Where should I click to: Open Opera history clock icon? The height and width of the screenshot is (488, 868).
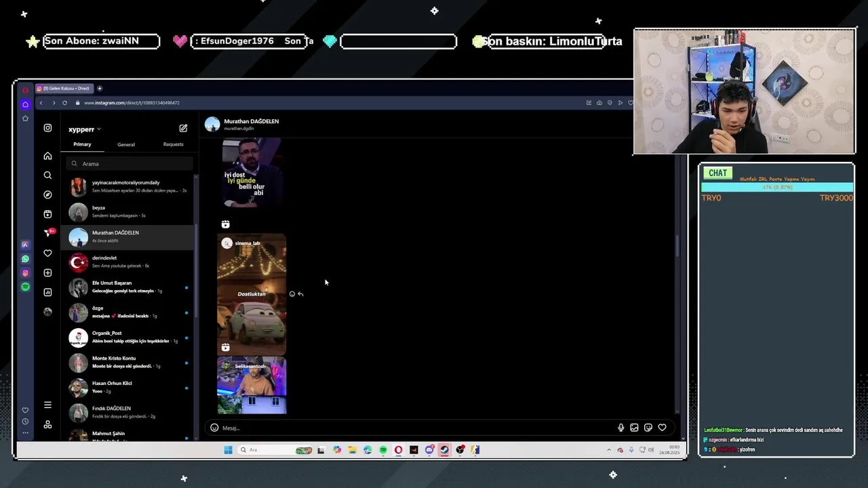[x=25, y=422]
